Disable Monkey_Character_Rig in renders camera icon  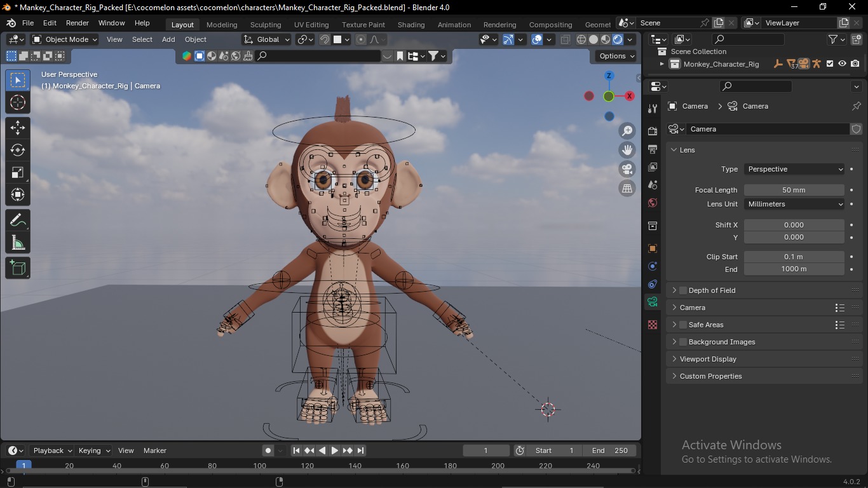(x=855, y=64)
